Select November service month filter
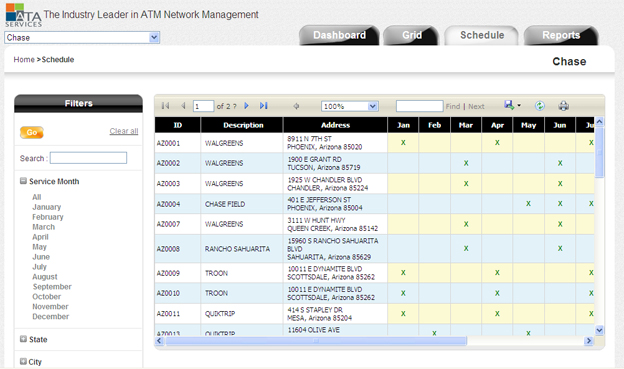The height and width of the screenshot is (369, 624). [50, 307]
